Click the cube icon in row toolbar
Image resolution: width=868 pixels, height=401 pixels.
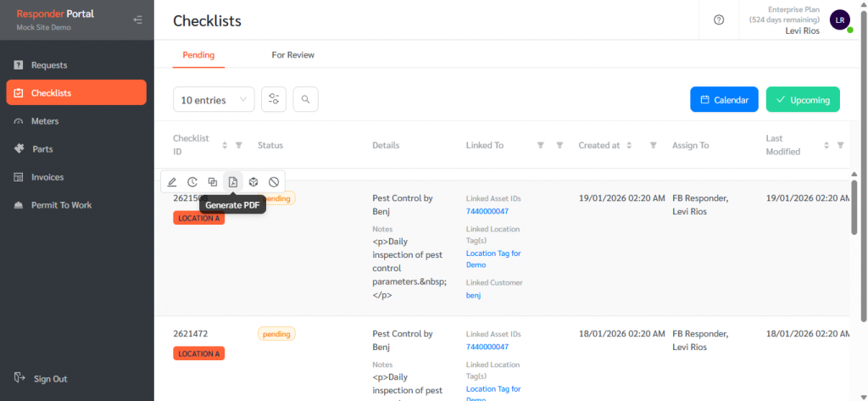253,181
